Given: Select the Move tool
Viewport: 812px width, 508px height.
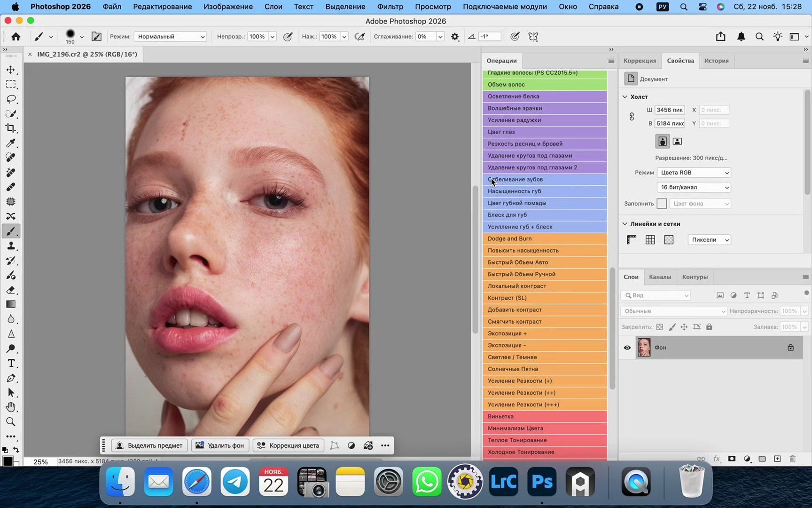Looking at the screenshot, I should click(x=11, y=70).
